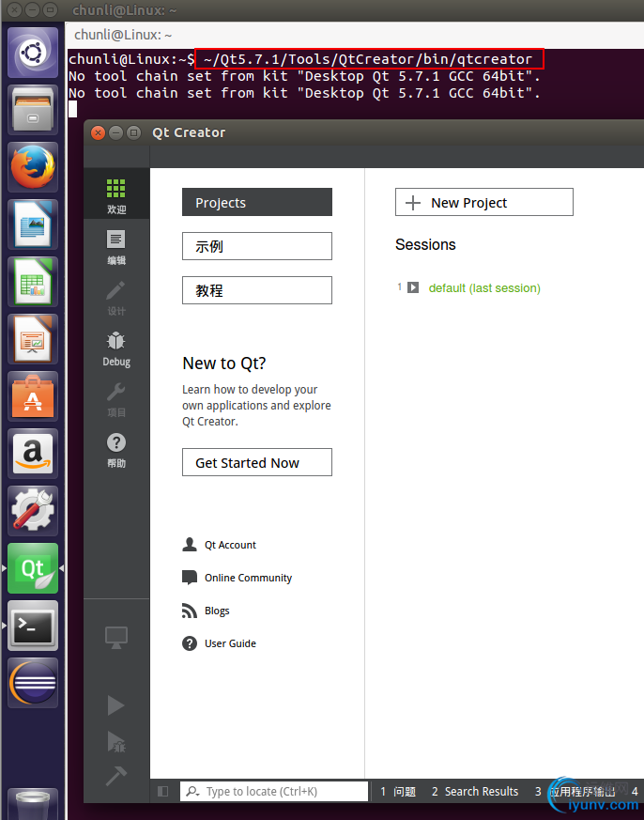Open the Design (设计) mode
Viewport: 644px width, 820px height.
click(x=116, y=298)
